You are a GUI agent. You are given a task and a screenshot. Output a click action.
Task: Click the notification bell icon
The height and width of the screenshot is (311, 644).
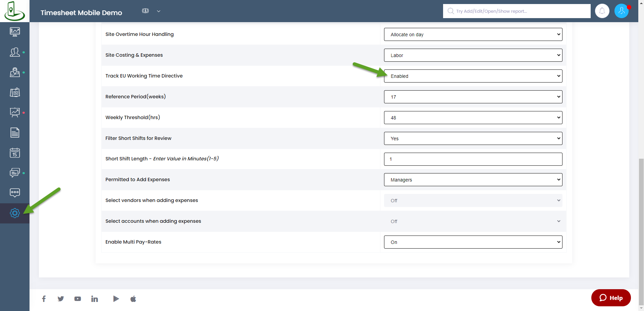pyautogui.click(x=602, y=11)
